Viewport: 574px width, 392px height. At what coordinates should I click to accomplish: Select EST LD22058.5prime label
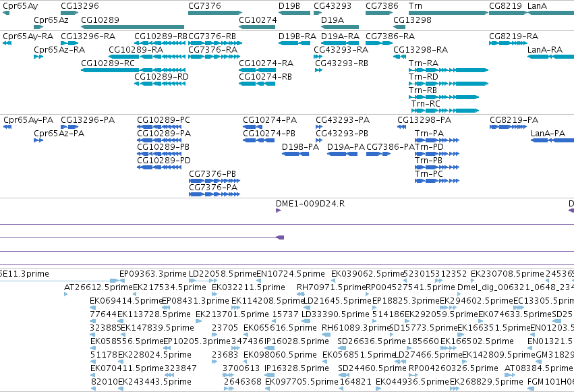tap(223, 274)
